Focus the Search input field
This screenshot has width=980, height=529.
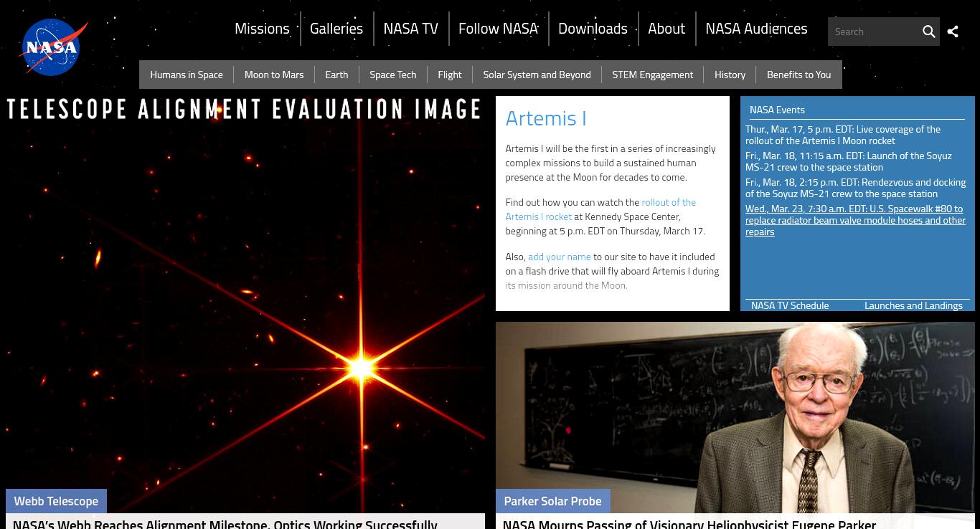(873, 32)
